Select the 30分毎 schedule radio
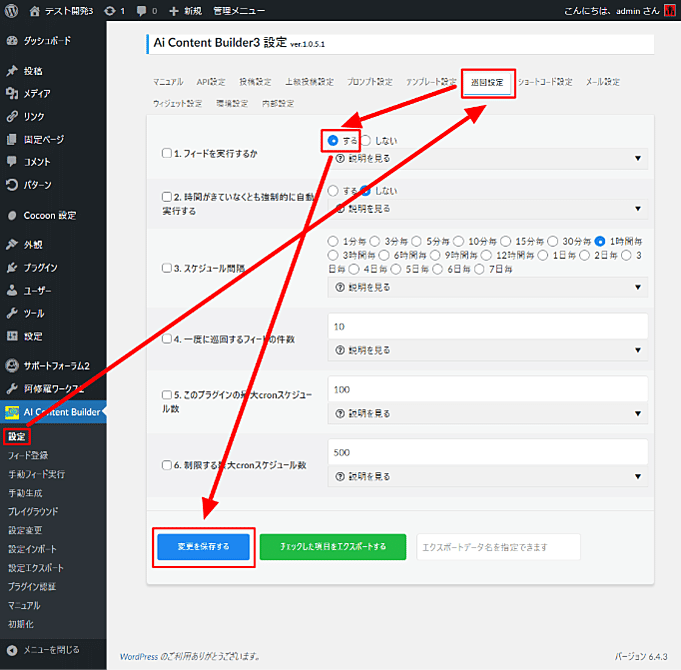Viewport: 681px width, 670px height. click(552, 241)
